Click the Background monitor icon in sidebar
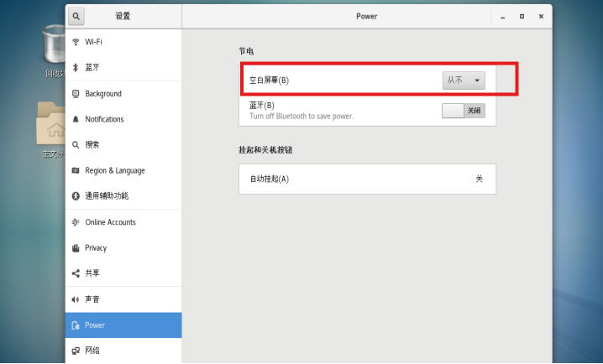This screenshot has width=603, height=364. click(x=76, y=93)
